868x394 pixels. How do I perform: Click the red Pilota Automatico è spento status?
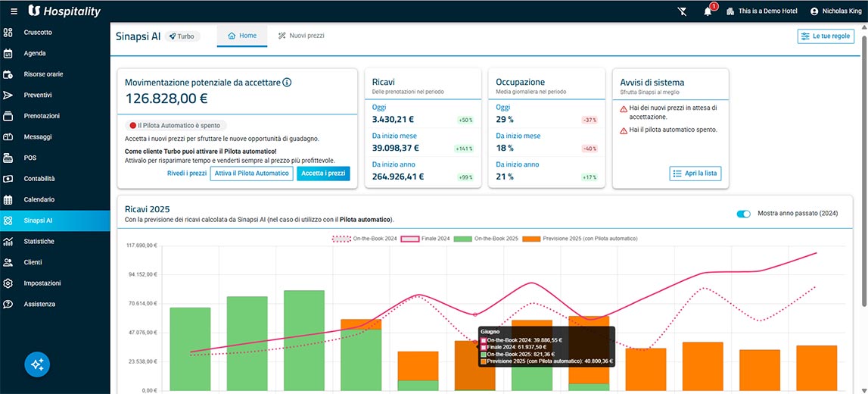[176, 126]
